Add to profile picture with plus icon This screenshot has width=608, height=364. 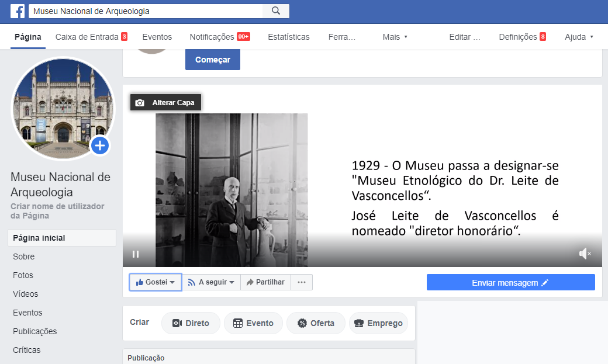[x=100, y=145]
